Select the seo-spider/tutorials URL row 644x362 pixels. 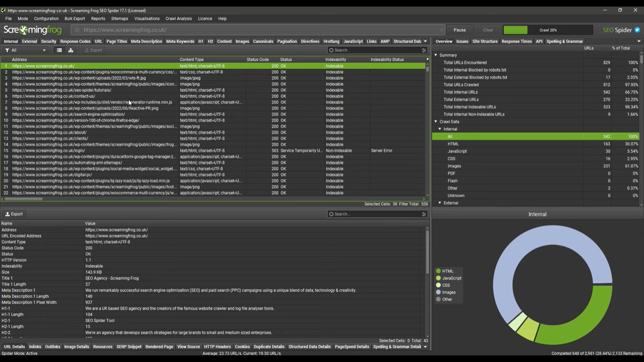click(x=213, y=90)
